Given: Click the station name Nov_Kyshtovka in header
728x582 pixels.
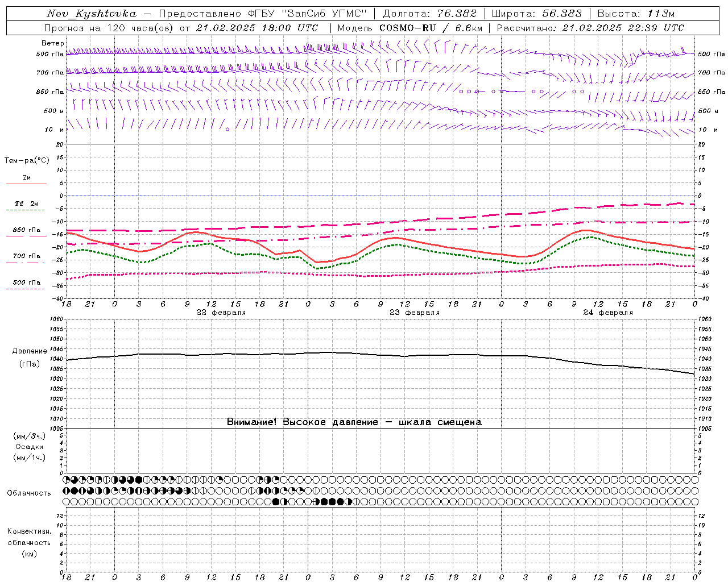Looking at the screenshot, I should click(x=92, y=14).
